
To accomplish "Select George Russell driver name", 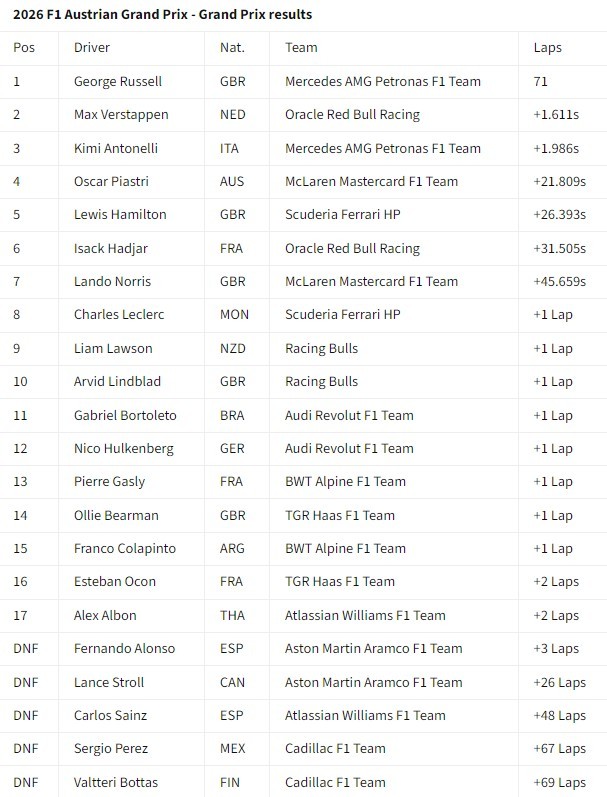I will point(117,81).
